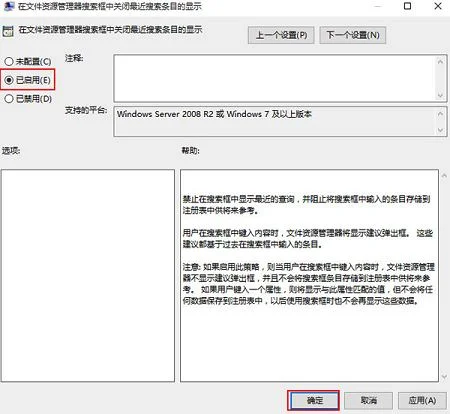Click the comment box scroll-up arrow
Viewport: 450px width, 414px height.
pos(440,62)
